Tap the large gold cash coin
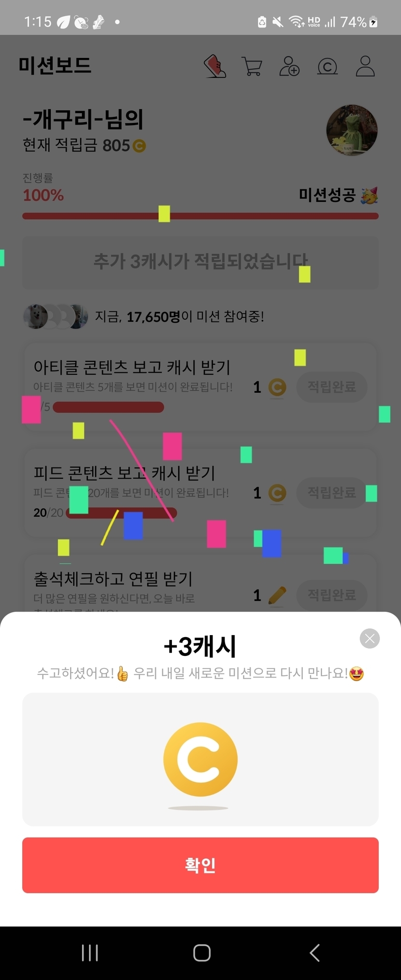 pyautogui.click(x=200, y=759)
